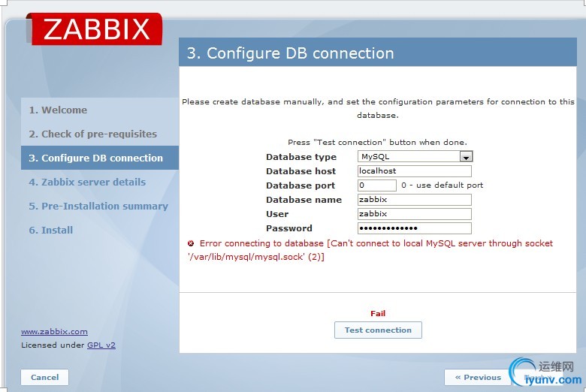Go back with the Previous button
The image size is (586, 392).
pyautogui.click(x=478, y=378)
